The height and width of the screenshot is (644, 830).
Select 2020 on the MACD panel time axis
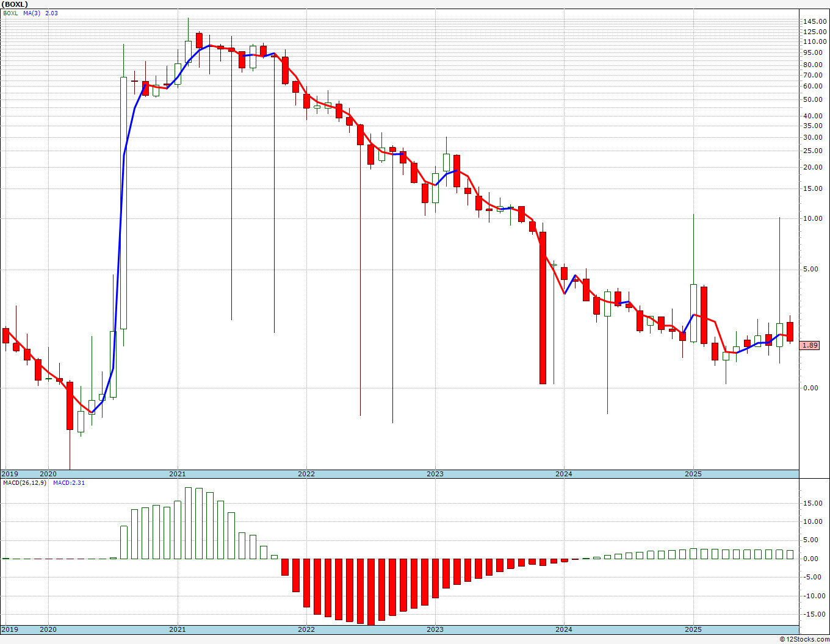[48, 629]
